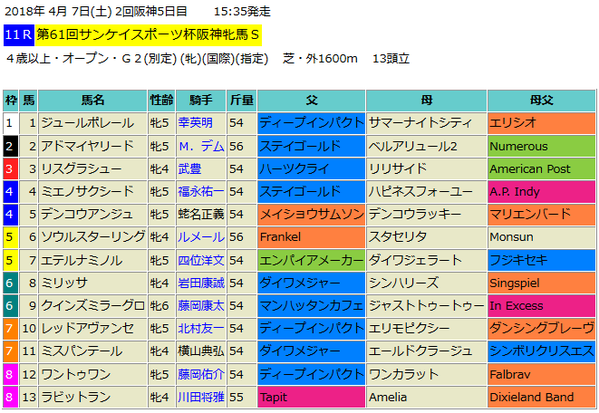Click damsire cell Numerous
This screenshot has height=413, width=599.
pos(541,146)
